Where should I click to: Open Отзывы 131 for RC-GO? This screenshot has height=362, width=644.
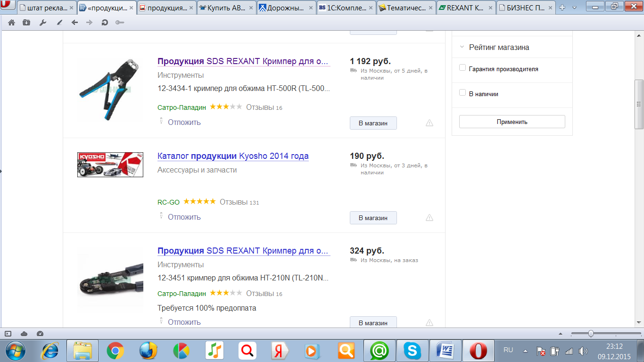click(x=239, y=202)
